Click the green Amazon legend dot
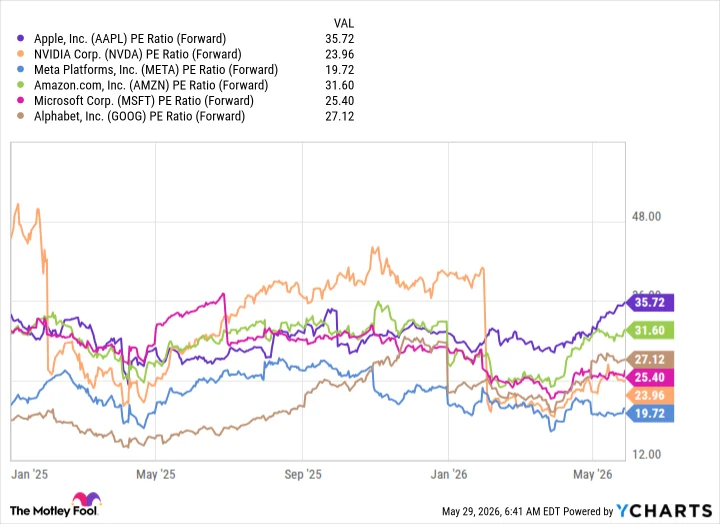Image resolution: width=720 pixels, height=524 pixels. (20, 85)
